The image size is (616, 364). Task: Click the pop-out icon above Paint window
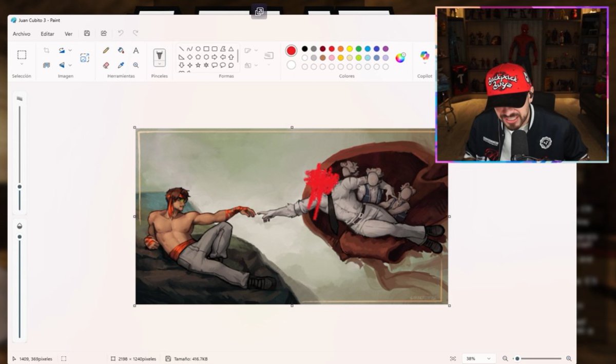(x=259, y=11)
